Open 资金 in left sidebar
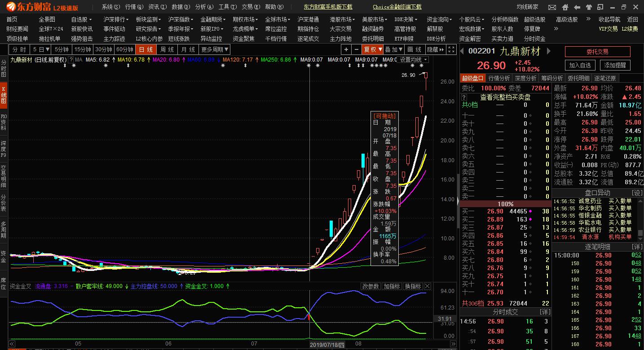Image resolution: width=644 pixels, height=350 pixels. [4, 257]
